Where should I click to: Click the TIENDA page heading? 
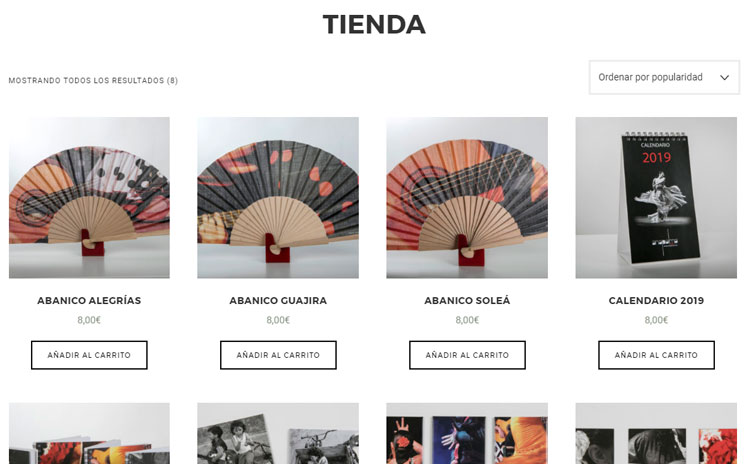(374, 24)
